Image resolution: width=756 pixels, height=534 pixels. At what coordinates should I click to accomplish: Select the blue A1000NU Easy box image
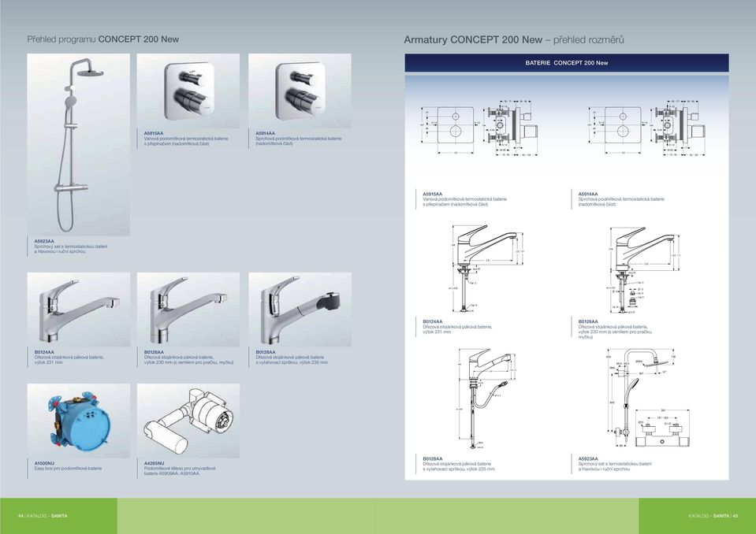click(x=79, y=421)
